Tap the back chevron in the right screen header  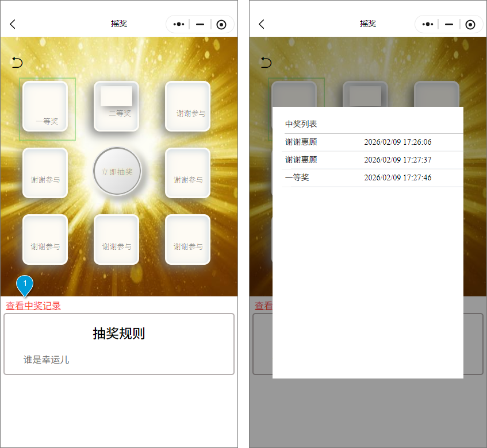tap(262, 24)
